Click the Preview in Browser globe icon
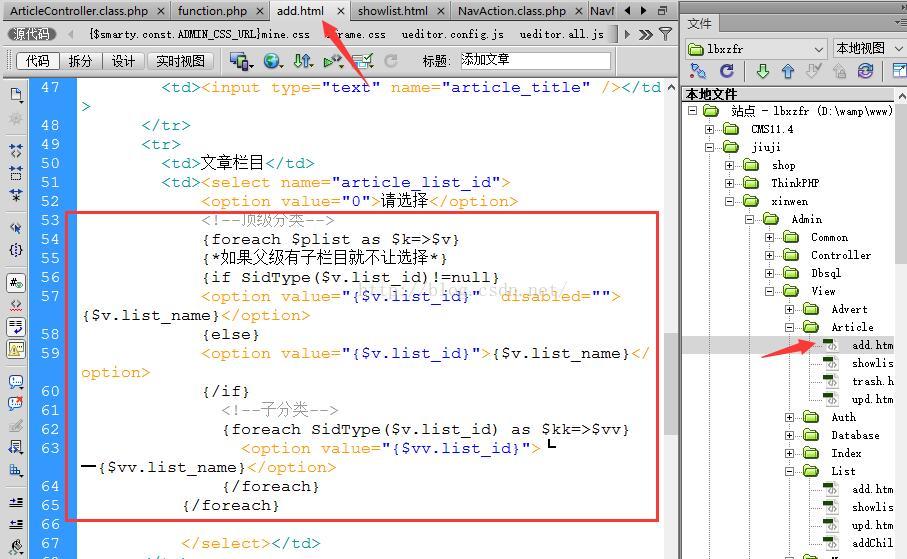The width and height of the screenshot is (907, 559). (x=272, y=61)
